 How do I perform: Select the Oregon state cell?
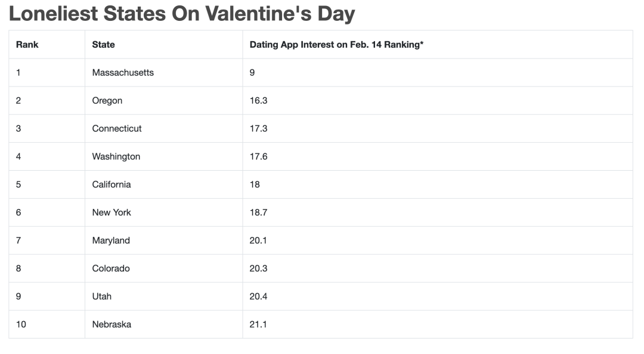pos(107,100)
